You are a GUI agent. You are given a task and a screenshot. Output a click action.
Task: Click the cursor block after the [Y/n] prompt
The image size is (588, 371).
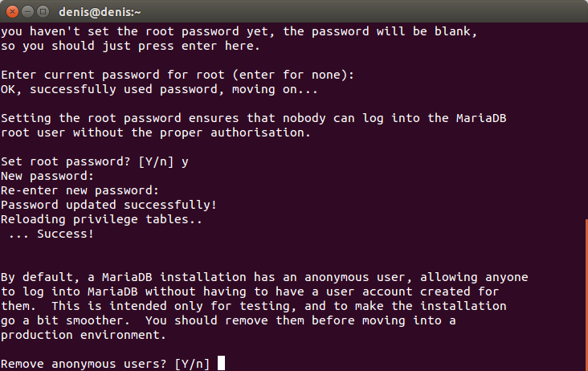(221, 364)
